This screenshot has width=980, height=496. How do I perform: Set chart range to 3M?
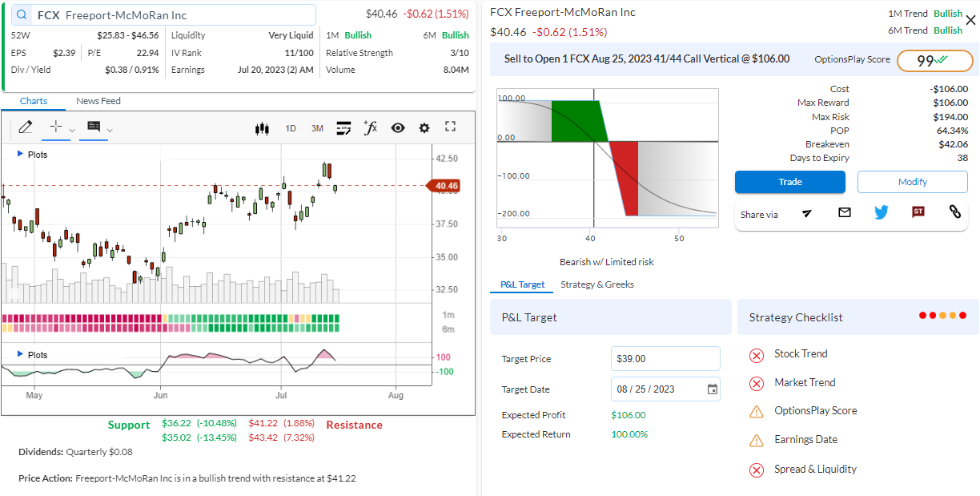317,128
